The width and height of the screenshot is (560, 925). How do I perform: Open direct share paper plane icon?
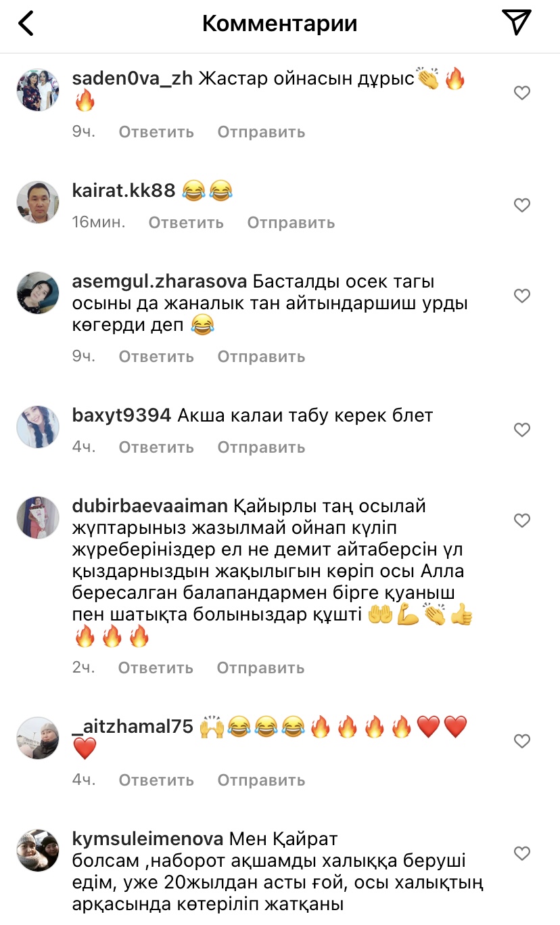click(517, 22)
